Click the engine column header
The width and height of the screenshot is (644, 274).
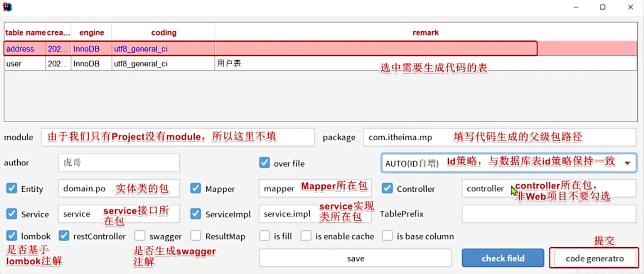click(x=92, y=32)
